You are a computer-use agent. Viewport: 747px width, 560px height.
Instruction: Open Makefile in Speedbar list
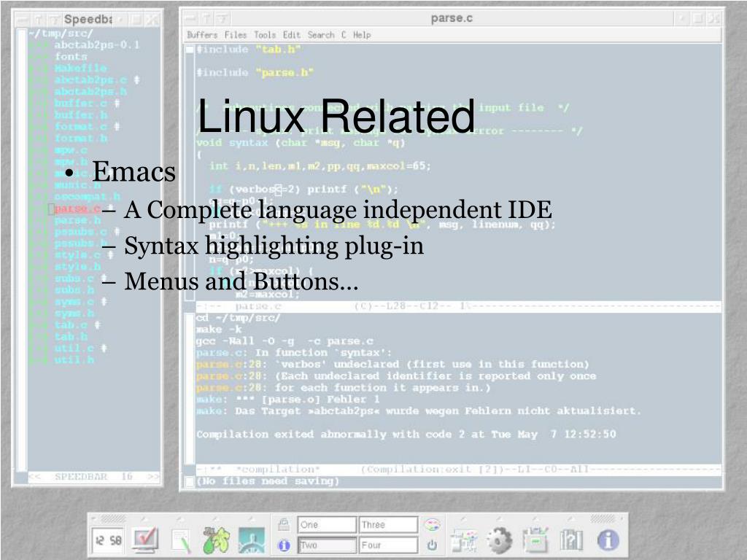coord(80,68)
